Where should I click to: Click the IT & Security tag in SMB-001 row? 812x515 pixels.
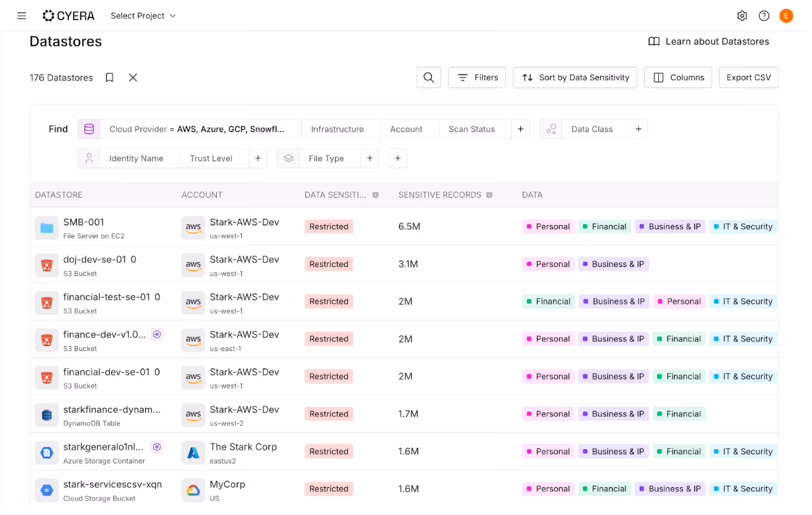(743, 227)
